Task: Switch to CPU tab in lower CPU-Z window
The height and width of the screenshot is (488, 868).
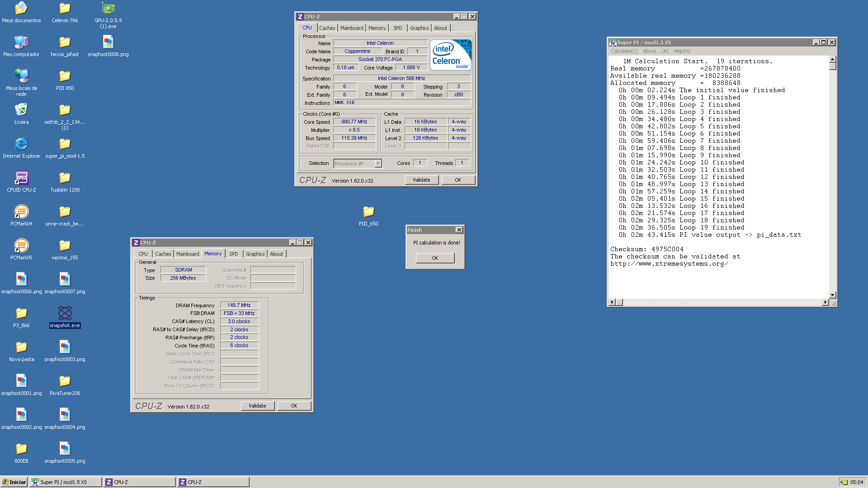Action: tap(143, 254)
